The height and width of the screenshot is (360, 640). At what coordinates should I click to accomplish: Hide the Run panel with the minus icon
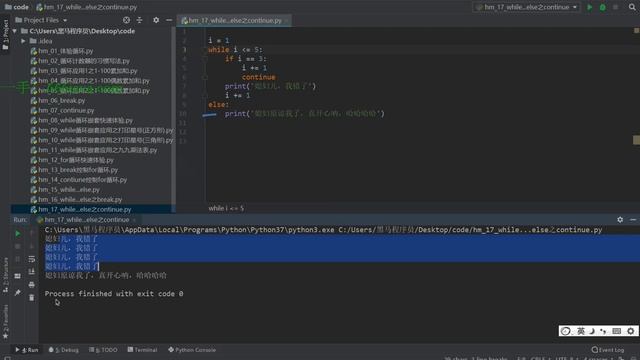coord(633,220)
